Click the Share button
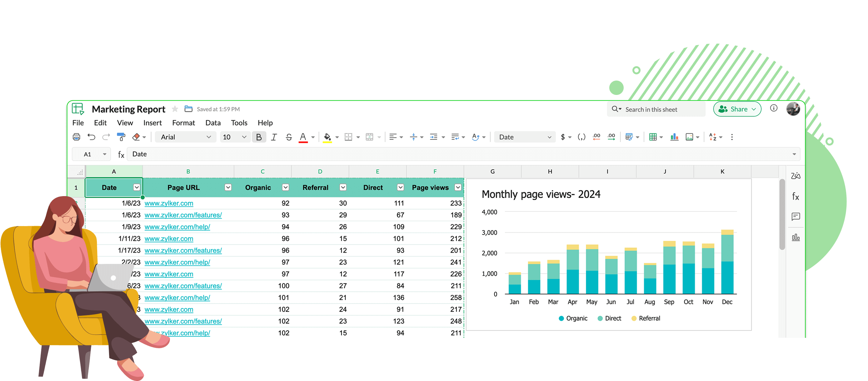This screenshot has height=381, width=868. point(737,109)
